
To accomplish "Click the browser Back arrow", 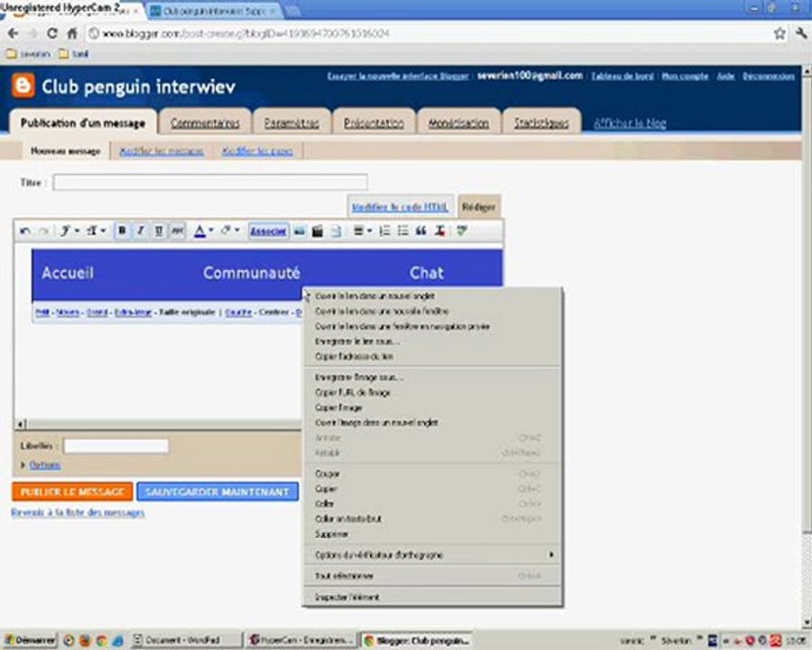I will 13,33.
